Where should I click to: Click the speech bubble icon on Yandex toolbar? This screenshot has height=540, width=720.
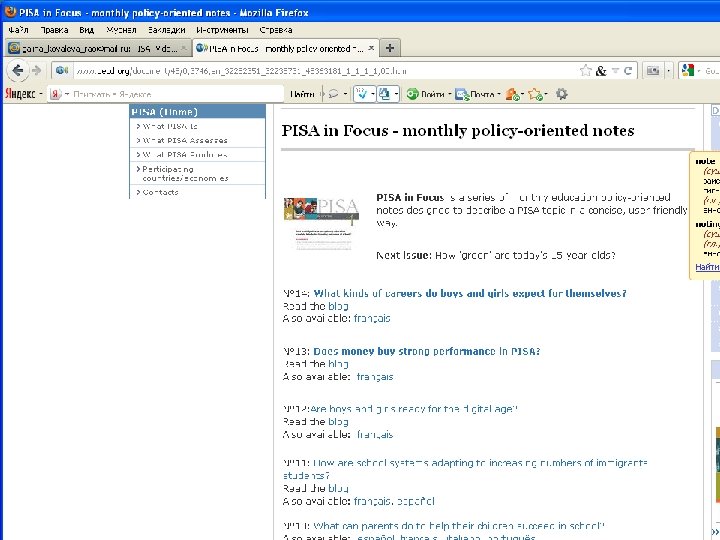pyautogui.click(x=333, y=94)
